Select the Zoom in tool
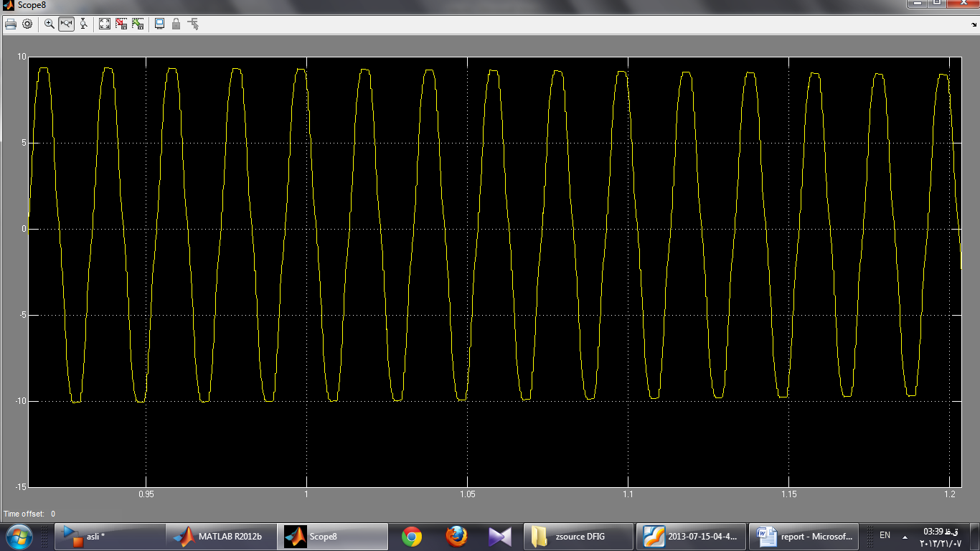980x551 pixels. [x=50, y=24]
